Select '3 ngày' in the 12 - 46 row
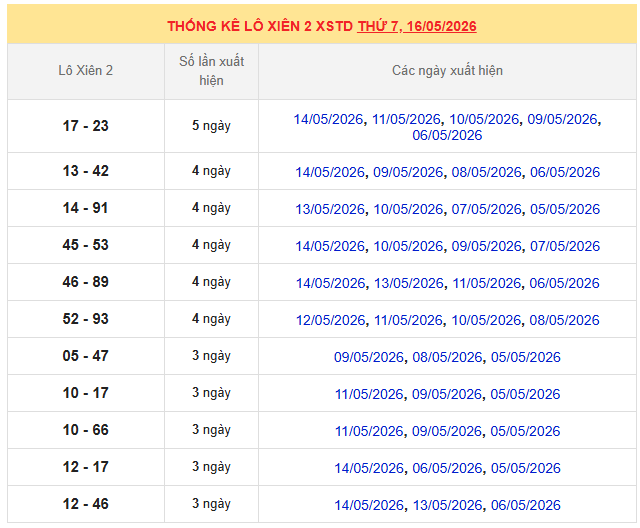Image resolution: width=640 pixels, height=528 pixels. pyautogui.click(x=211, y=504)
